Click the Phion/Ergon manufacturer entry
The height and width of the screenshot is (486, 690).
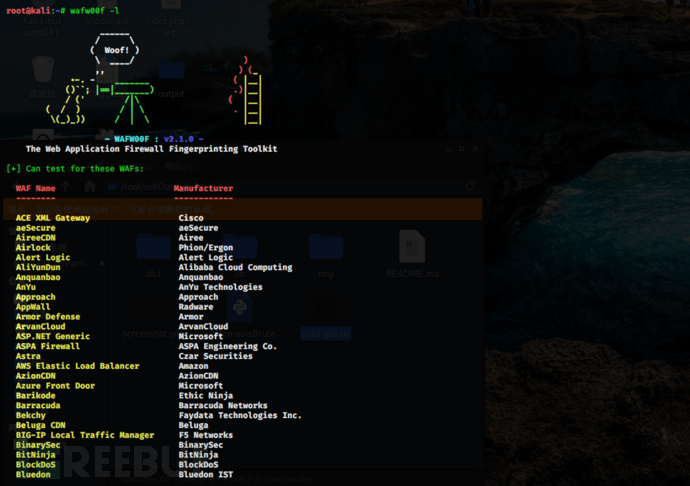pyautogui.click(x=206, y=248)
